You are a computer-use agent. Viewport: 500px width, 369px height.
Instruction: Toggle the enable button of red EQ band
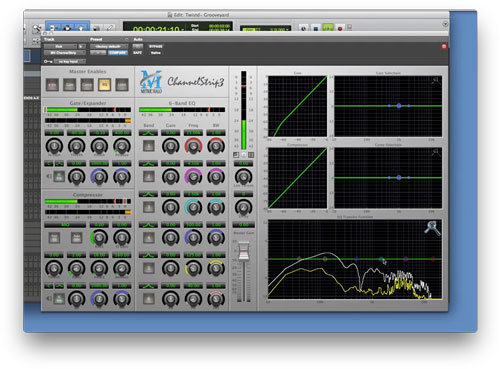(x=148, y=146)
